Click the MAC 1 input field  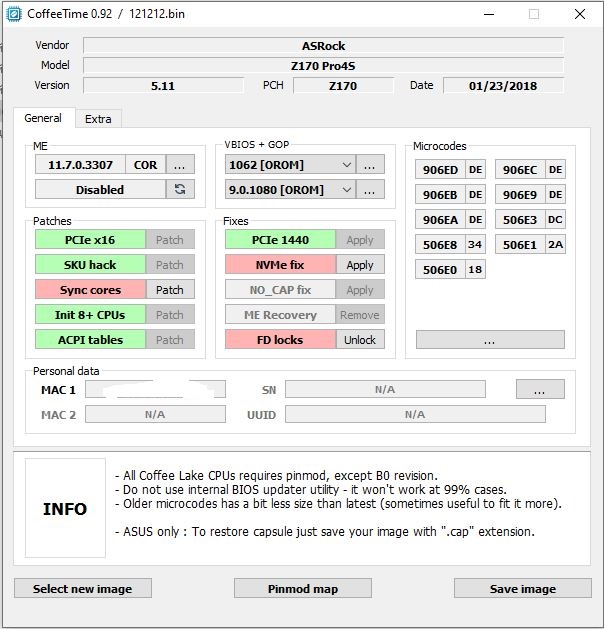pos(156,389)
